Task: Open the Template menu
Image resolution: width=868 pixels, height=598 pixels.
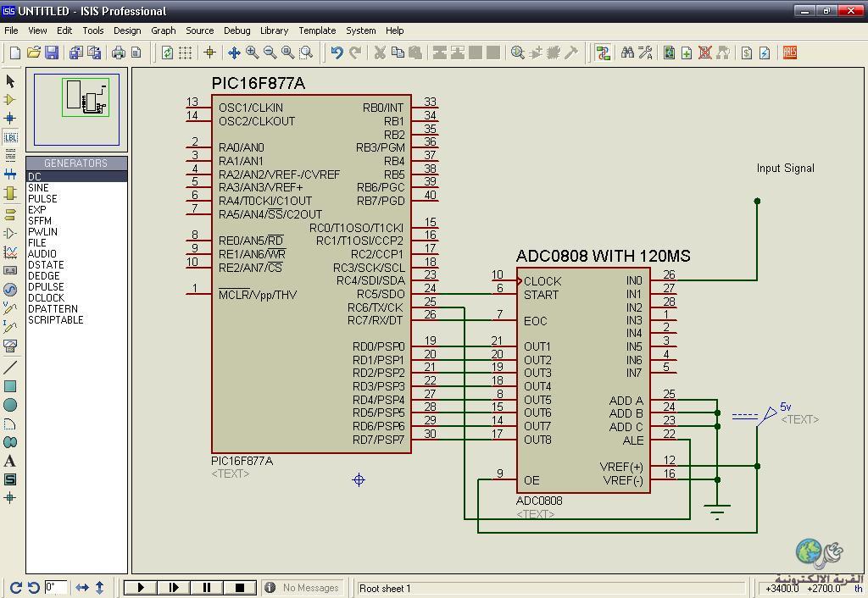Action: [317, 30]
